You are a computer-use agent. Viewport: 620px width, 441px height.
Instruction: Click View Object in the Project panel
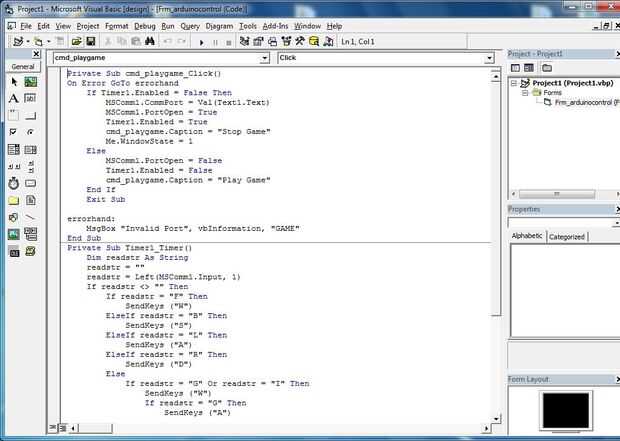pyautogui.click(x=529, y=68)
